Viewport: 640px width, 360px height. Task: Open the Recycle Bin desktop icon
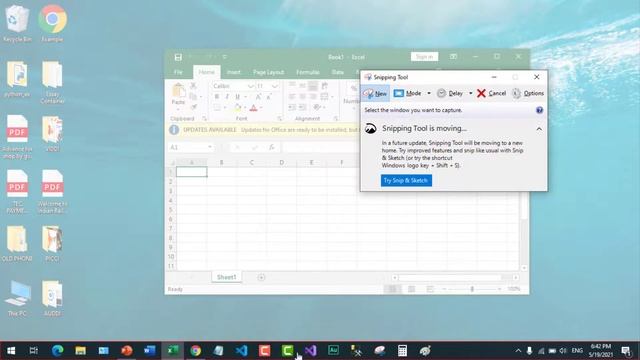click(x=17, y=24)
